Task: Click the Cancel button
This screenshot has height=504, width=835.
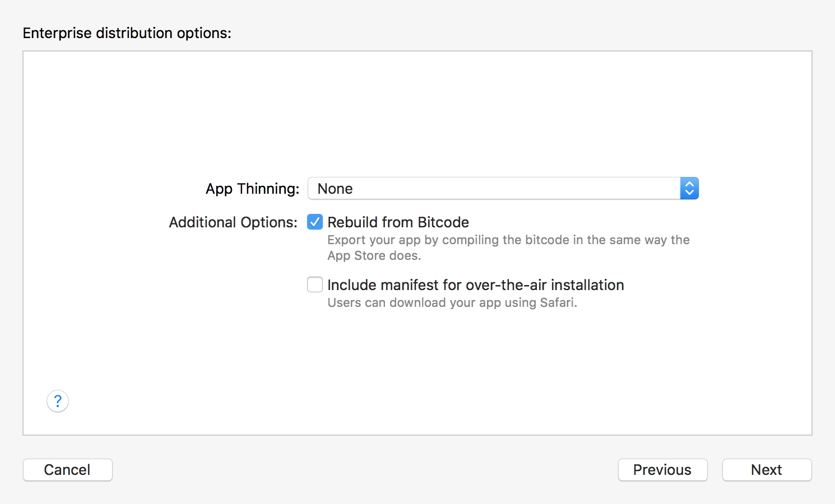Action: (x=68, y=470)
